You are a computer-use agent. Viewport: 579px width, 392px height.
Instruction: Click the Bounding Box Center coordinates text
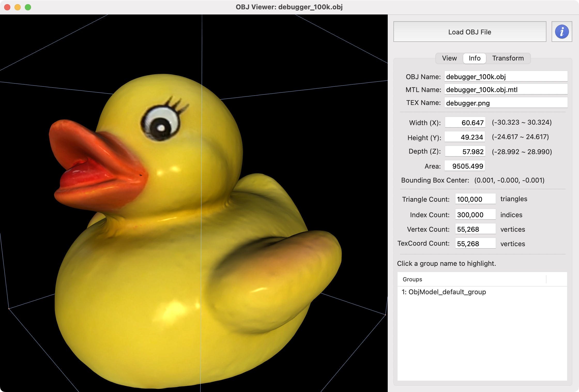[509, 180]
